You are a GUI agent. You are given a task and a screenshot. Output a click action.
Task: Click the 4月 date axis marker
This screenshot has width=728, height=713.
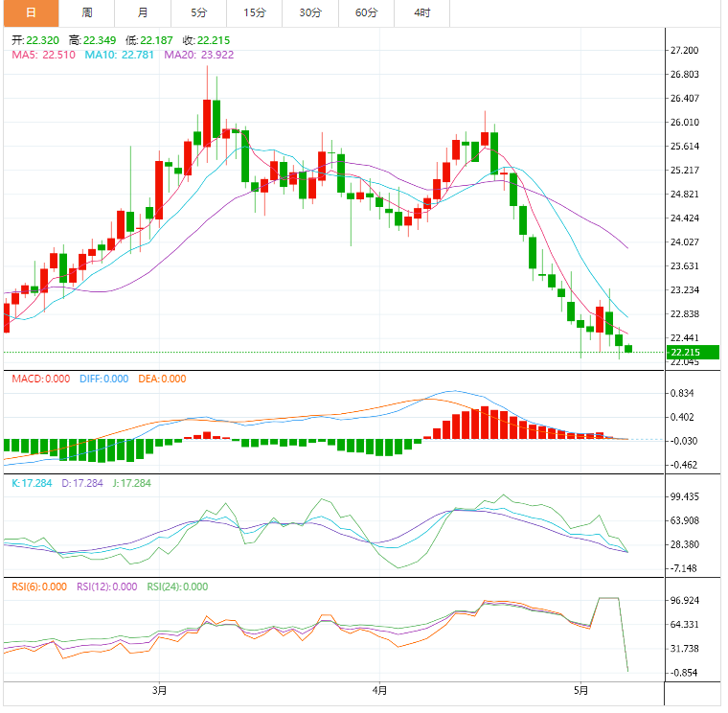(x=379, y=689)
